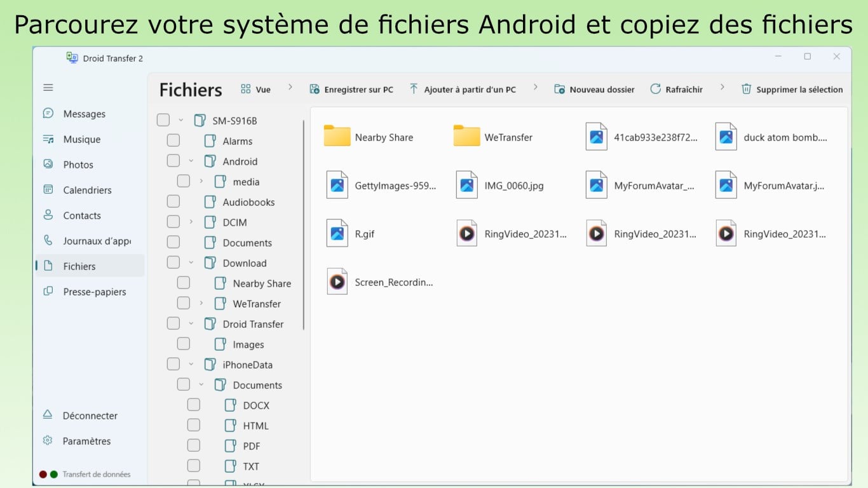
Task: Collapse the SM-S916B device tree node
Action: click(x=181, y=120)
